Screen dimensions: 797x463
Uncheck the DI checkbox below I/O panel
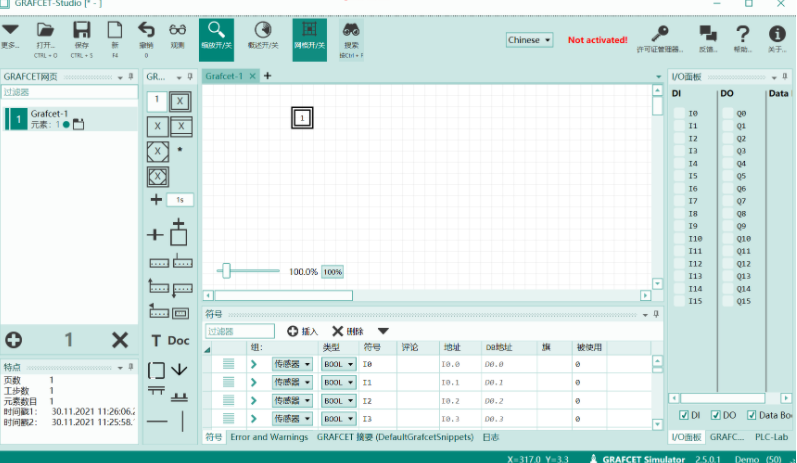tap(683, 415)
